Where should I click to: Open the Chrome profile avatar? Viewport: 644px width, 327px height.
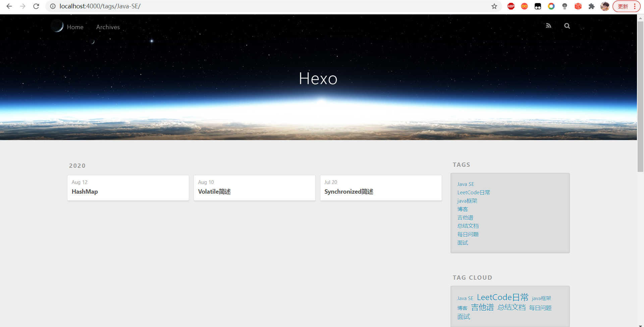605,6
